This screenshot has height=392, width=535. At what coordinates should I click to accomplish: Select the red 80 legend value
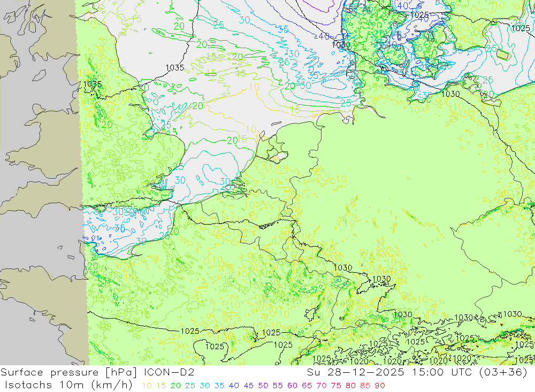coord(351,386)
